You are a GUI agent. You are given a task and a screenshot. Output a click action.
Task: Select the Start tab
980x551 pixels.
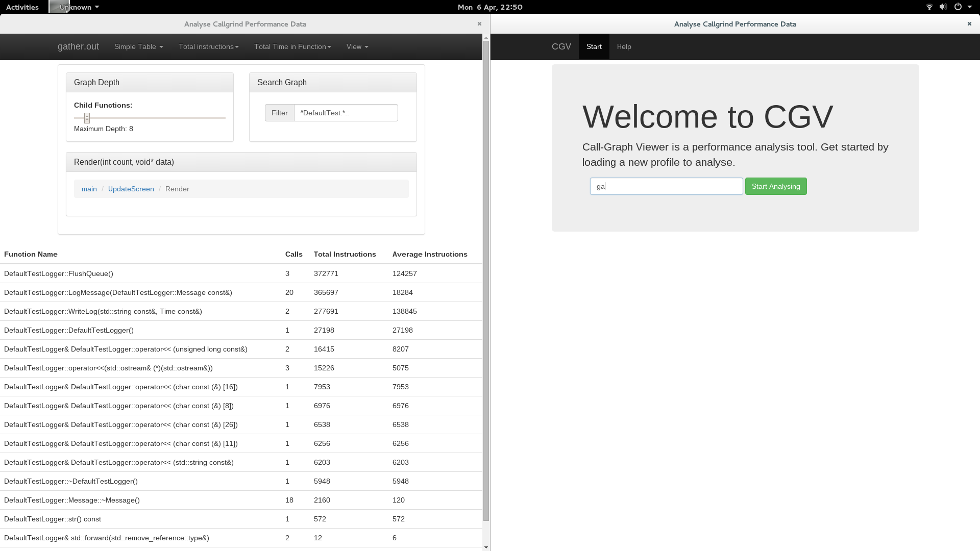[594, 46]
